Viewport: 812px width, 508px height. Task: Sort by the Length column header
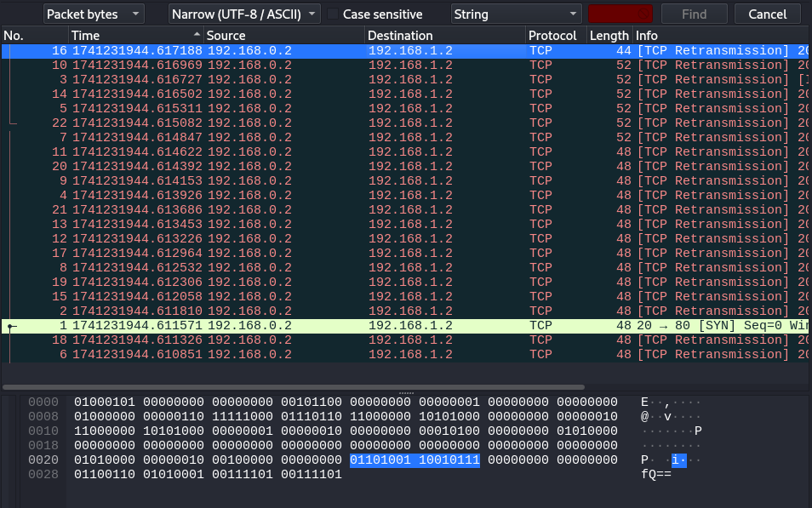tap(609, 36)
